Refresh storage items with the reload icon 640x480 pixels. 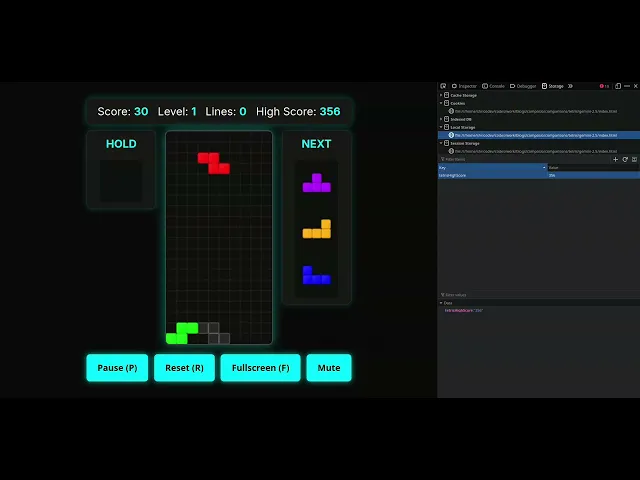pyautogui.click(x=625, y=159)
